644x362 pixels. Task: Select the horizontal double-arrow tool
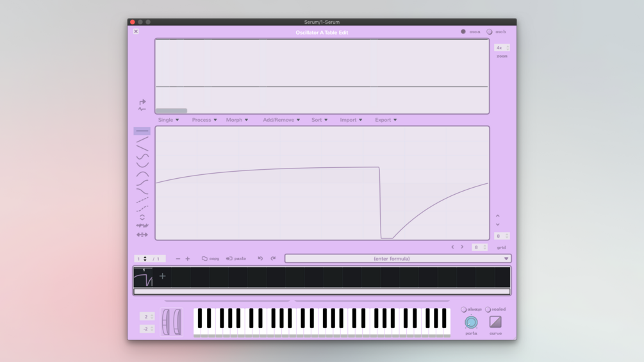(142, 234)
